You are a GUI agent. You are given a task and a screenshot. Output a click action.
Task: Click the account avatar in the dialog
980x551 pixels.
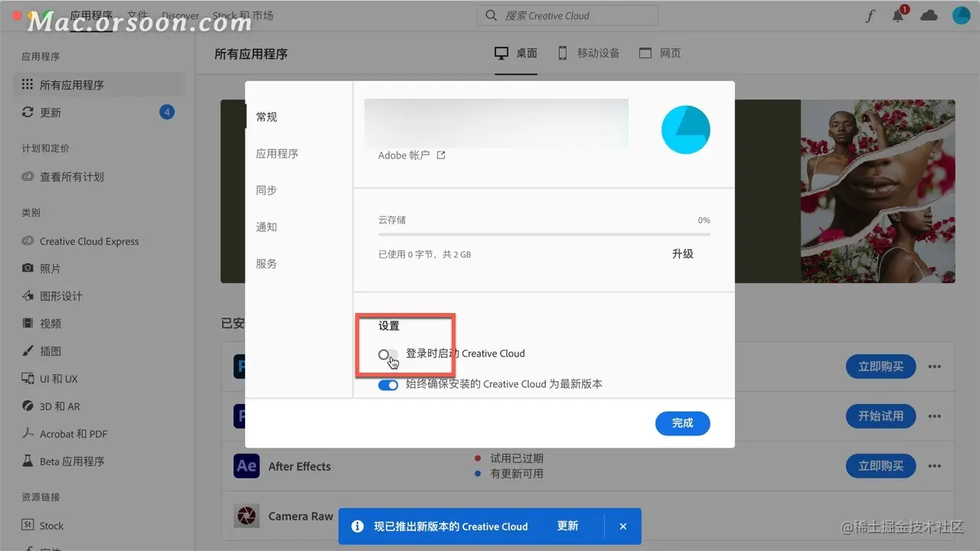point(686,130)
